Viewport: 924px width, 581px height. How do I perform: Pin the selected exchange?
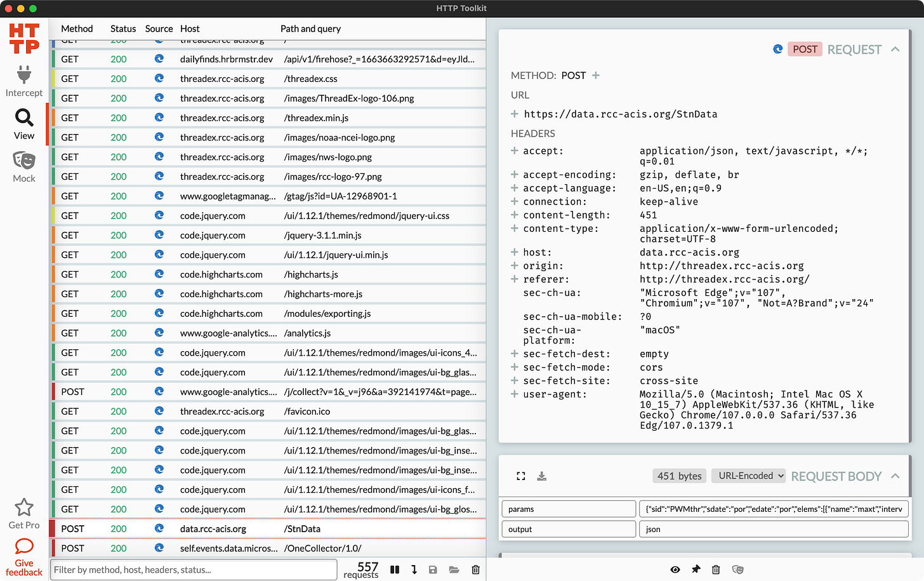[696, 570]
